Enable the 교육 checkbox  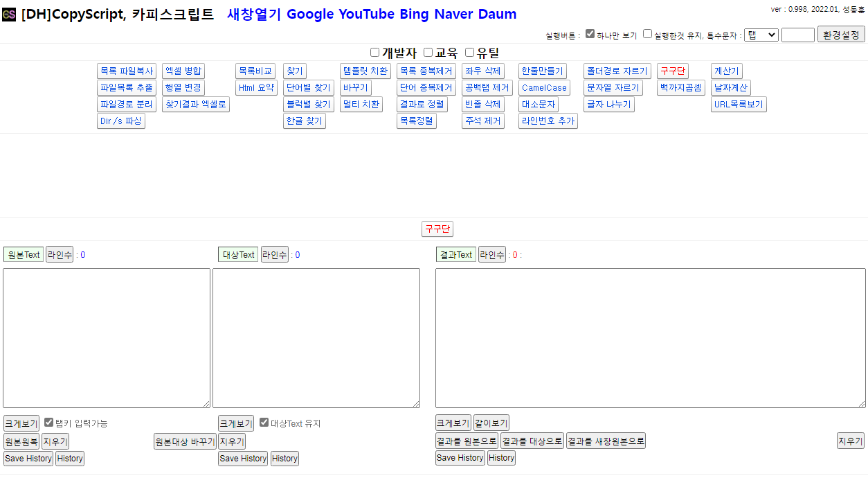428,53
